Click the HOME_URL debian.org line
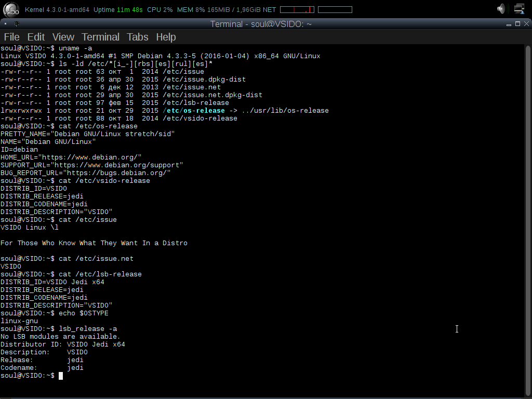 click(71, 157)
